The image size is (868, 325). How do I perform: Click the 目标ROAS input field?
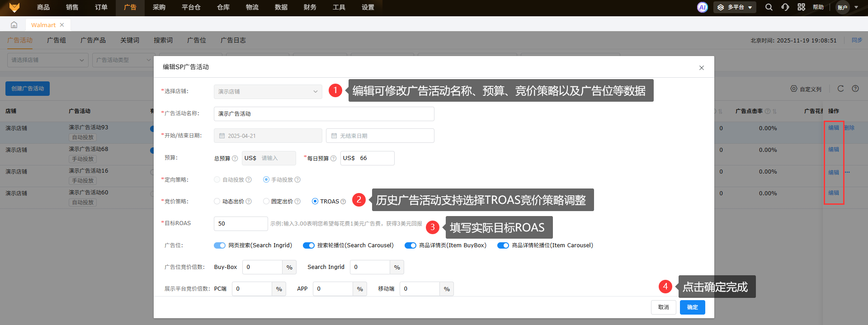pos(241,224)
